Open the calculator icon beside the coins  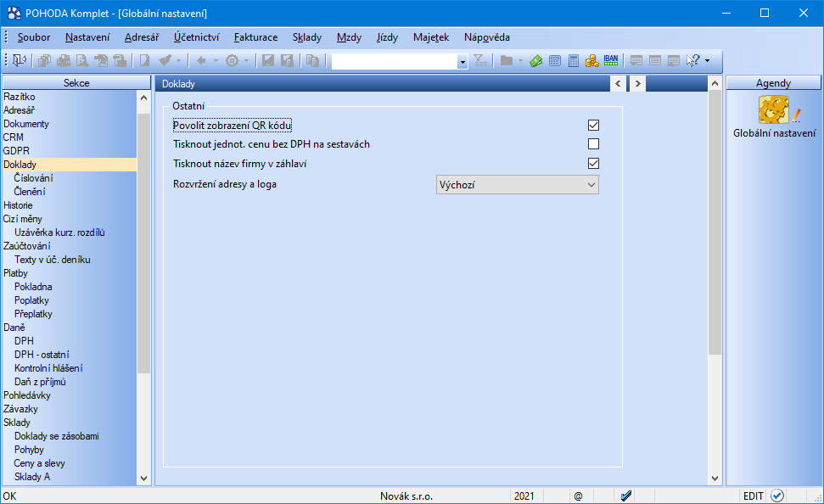tap(574, 61)
